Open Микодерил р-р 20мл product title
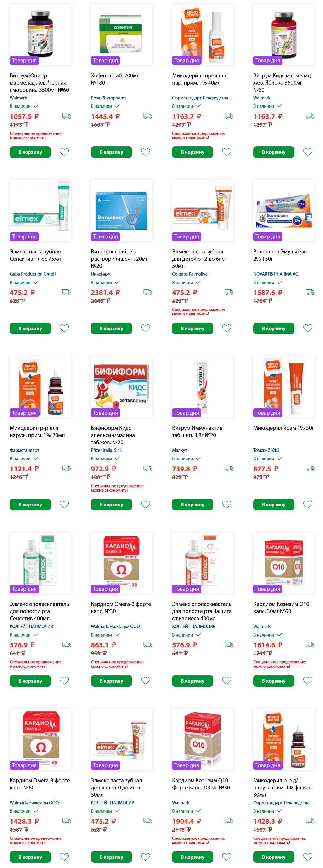The width and height of the screenshot is (323, 868). [x=37, y=431]
